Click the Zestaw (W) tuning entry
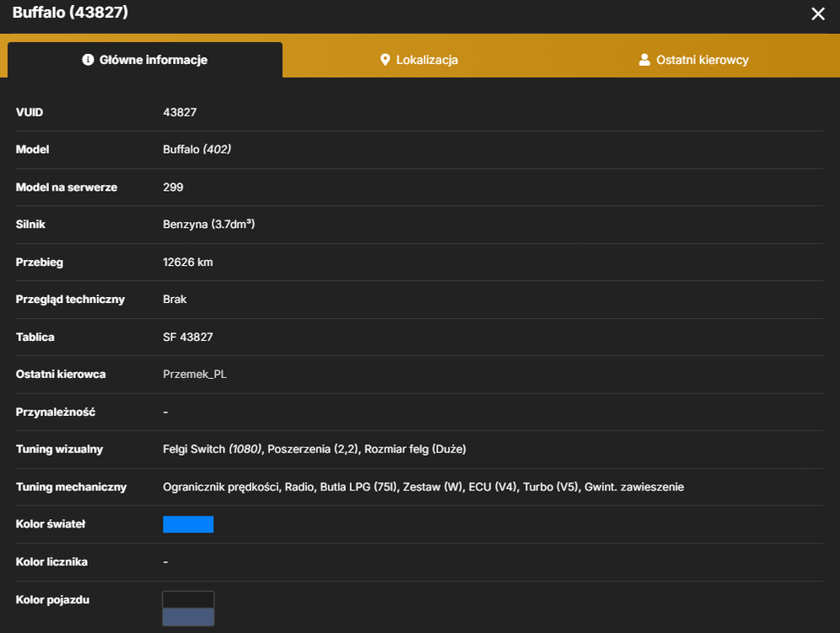This screenshot has height=633, width=840. [433, 487]
